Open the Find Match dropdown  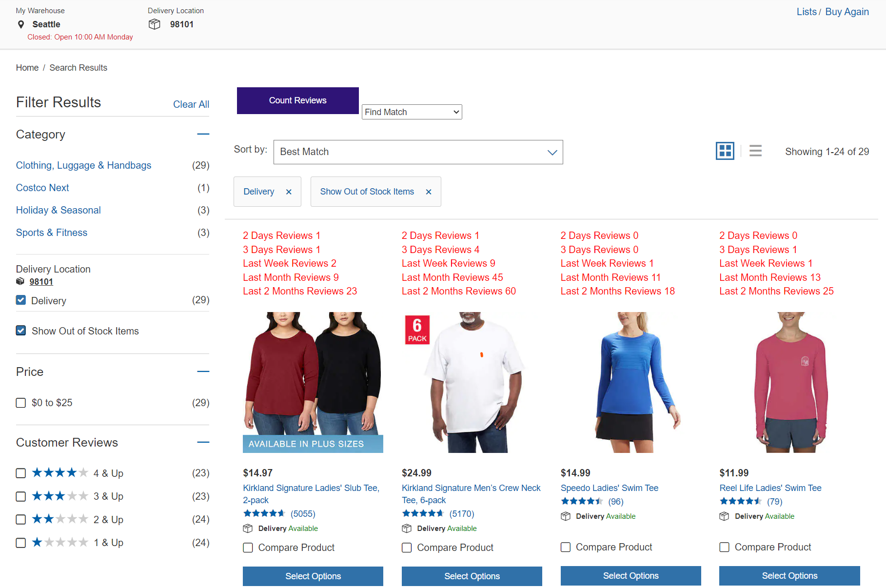[x=412, y=112]
